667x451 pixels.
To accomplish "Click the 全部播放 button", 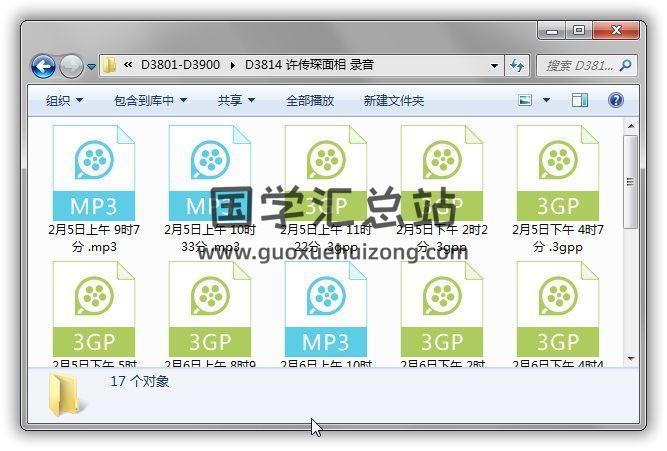I will [310, 100].
